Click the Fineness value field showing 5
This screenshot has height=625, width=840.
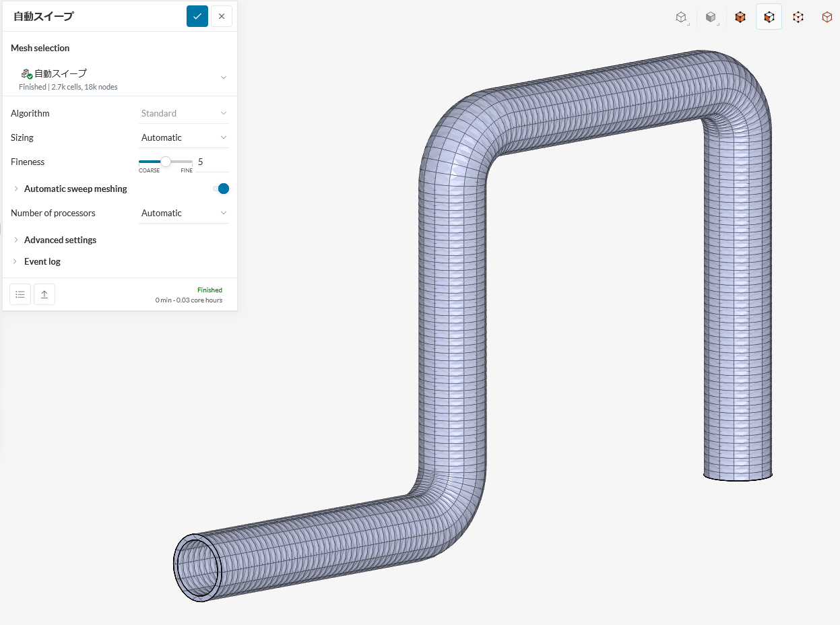(x=212, y=162)
